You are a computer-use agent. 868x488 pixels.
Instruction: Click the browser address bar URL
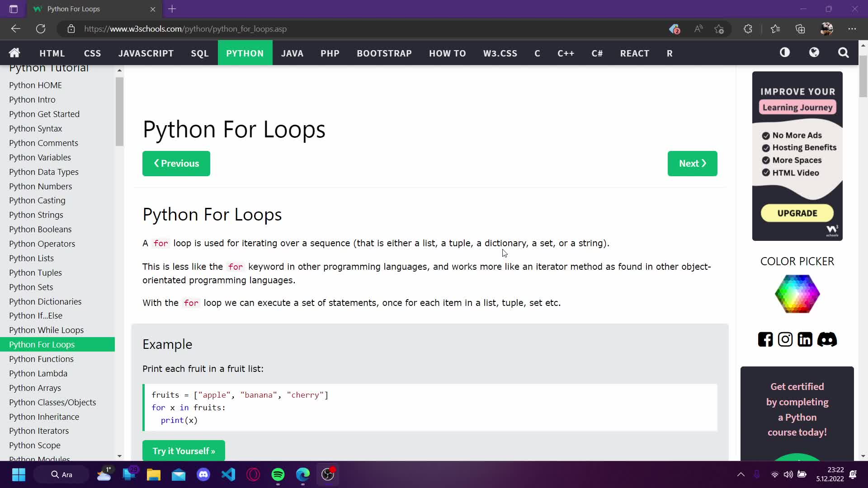(185, 29)
